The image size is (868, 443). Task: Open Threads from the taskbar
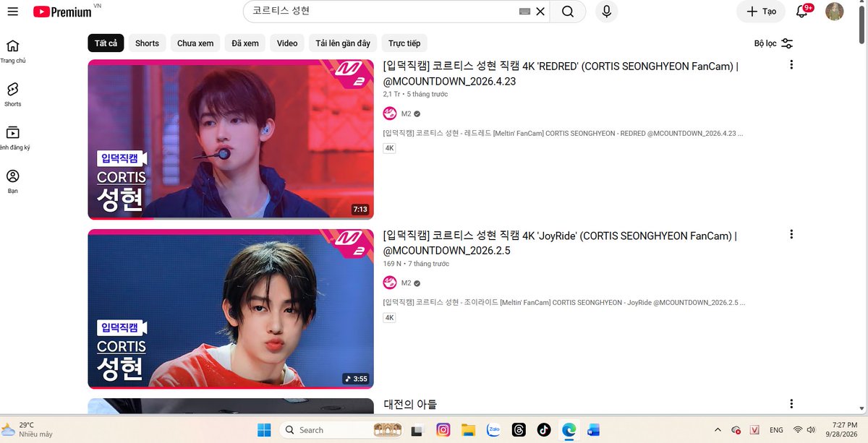[x=519, y=430]
